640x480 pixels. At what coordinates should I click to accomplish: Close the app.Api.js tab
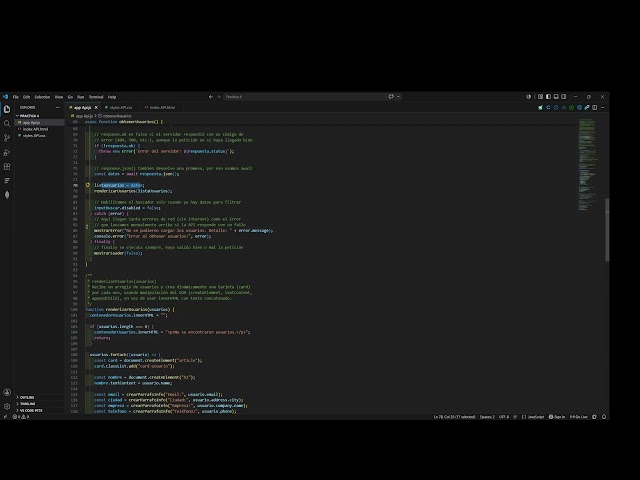[x=96, y=107]
